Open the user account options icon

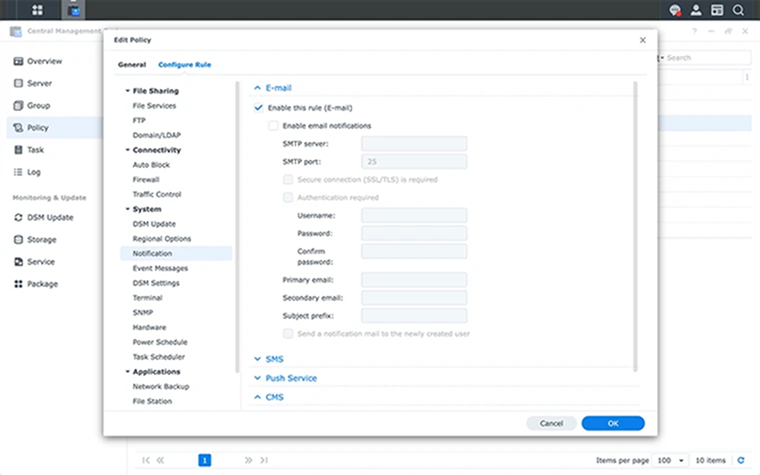697,10
